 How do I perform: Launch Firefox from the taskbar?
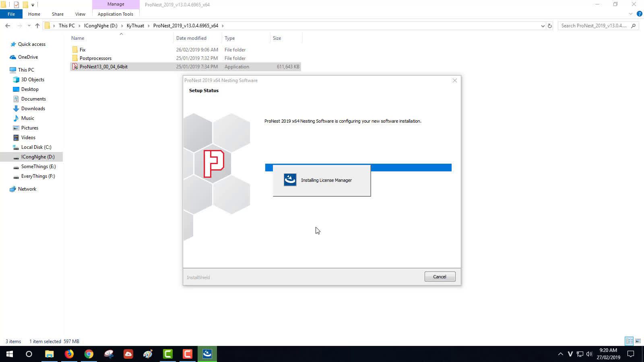click(x=69, y=354)
